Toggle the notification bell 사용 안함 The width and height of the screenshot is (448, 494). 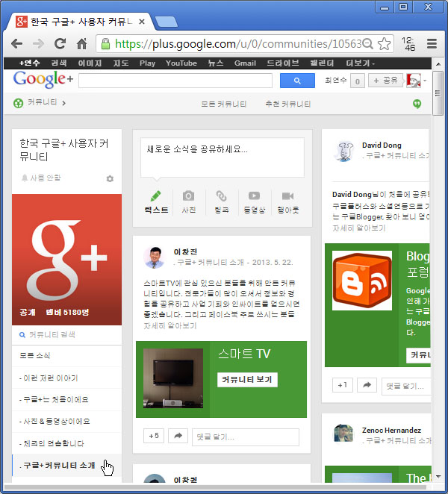click(x=40, y=178)
